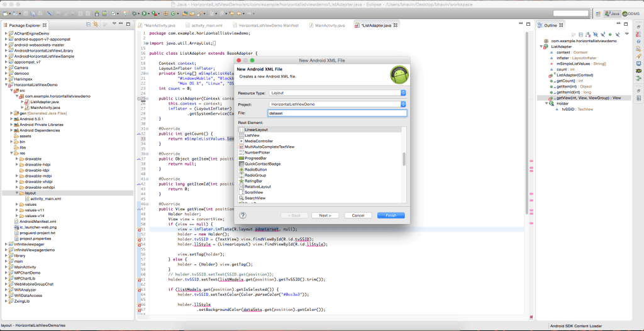The image size is (644, 331).
Task: Click the Open Perspective icon
Action: (597, 13)
